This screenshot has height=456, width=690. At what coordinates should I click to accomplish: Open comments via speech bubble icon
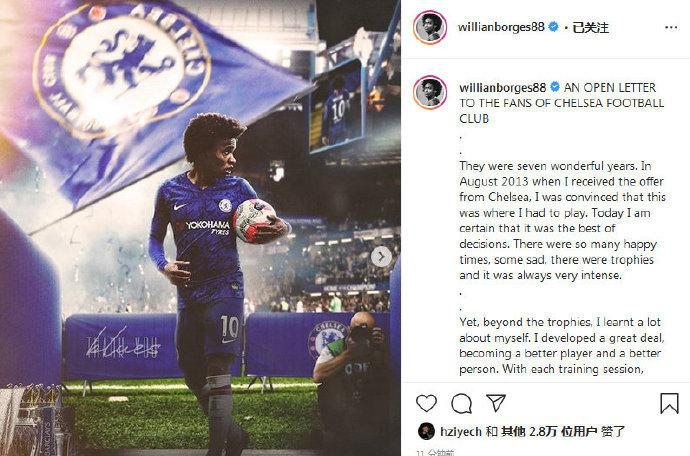[462, 403]
